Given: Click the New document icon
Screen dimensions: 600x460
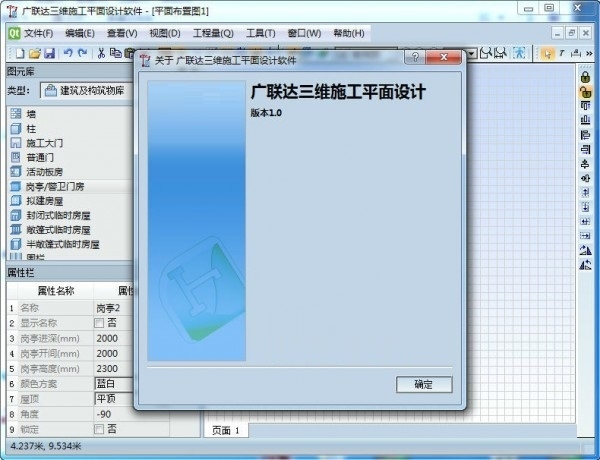Looking at the screenshot, I should (20, 54).
